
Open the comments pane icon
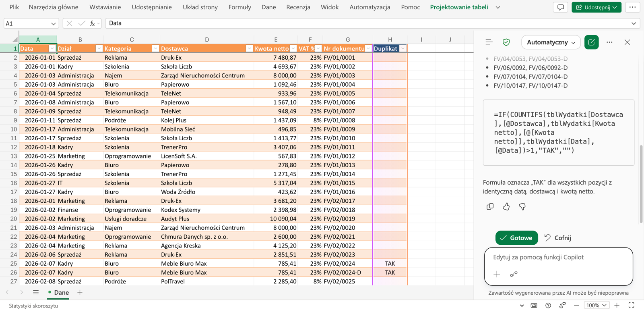click(561, 7)
